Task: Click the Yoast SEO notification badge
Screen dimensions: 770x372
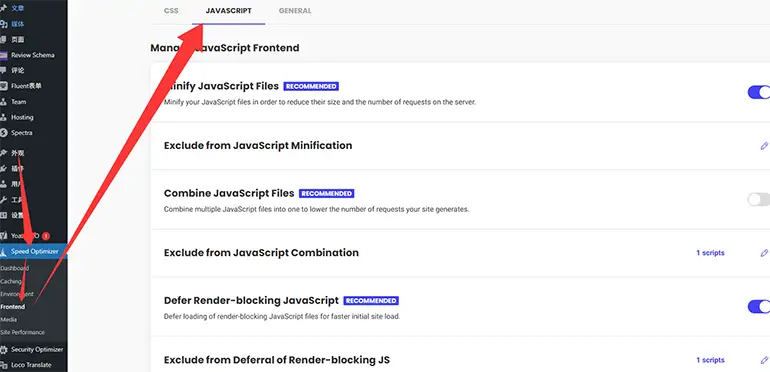Action: [x=46, y=236]
